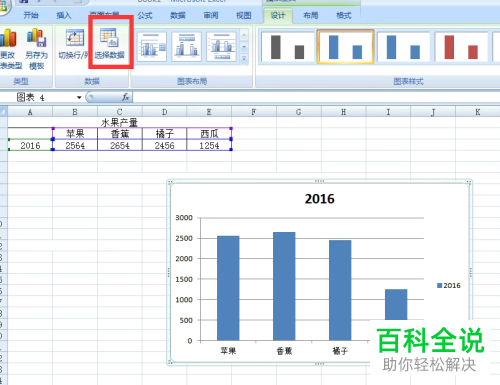This screenshot has height=385, width=500.
Task: Choose the third chart layout thumbnail
Action: 221,47
